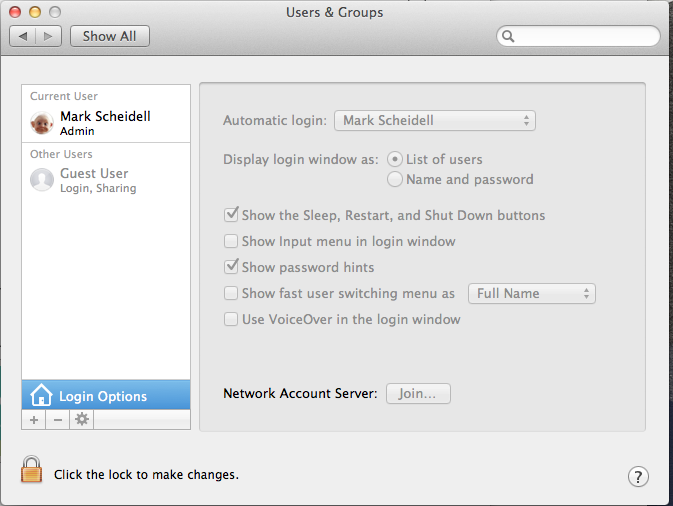Open the gear action menu
Viewport: 673px width, 506px height.
(82, 419)
